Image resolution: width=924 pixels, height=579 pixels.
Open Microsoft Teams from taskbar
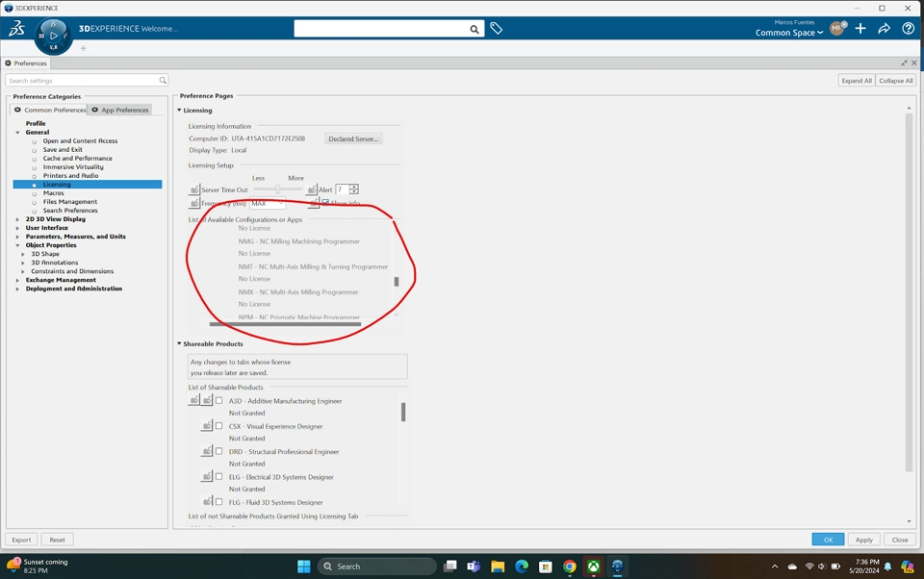point(474,566)
